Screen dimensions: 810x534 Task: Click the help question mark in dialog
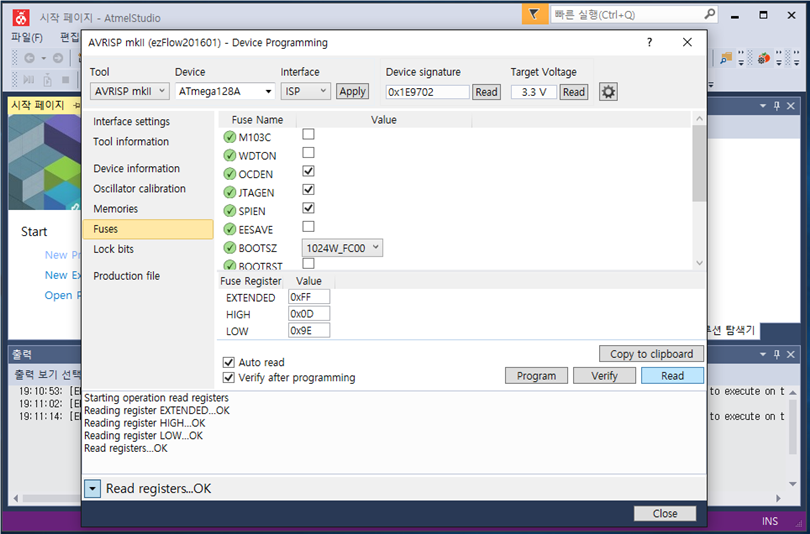point(649,42)
